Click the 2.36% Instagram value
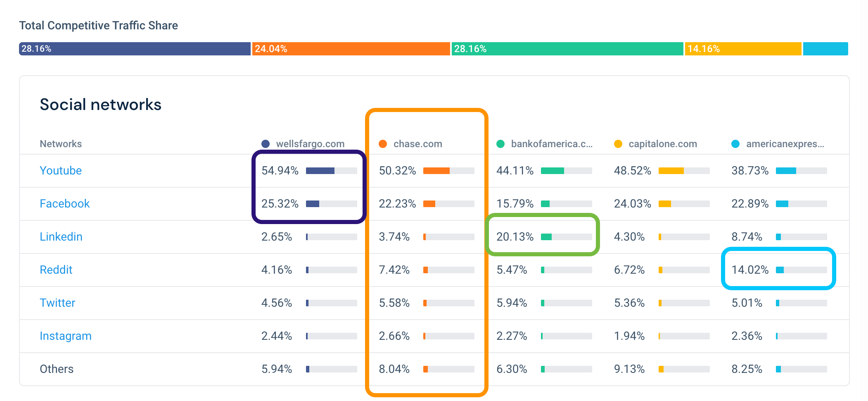 click(747, 336)
